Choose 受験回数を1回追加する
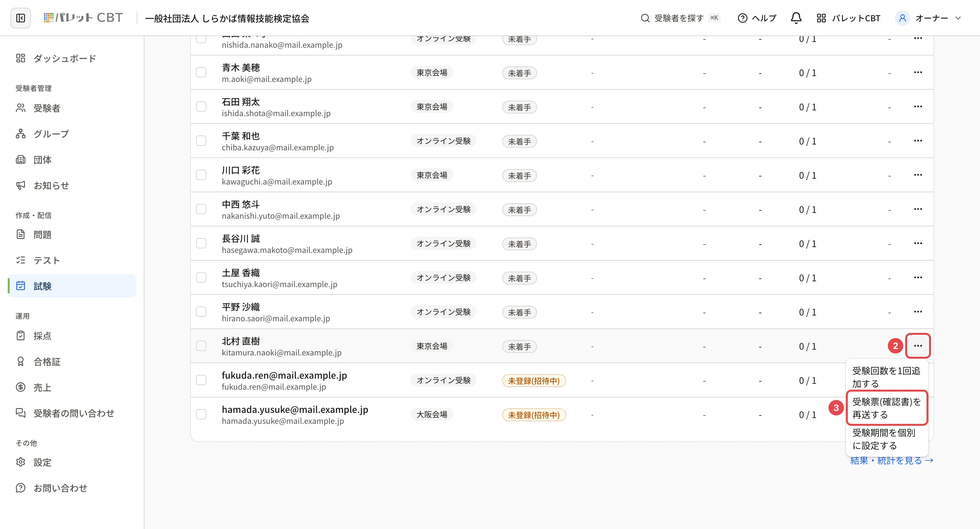Screen dimensions: 980x529 point(887,377)
